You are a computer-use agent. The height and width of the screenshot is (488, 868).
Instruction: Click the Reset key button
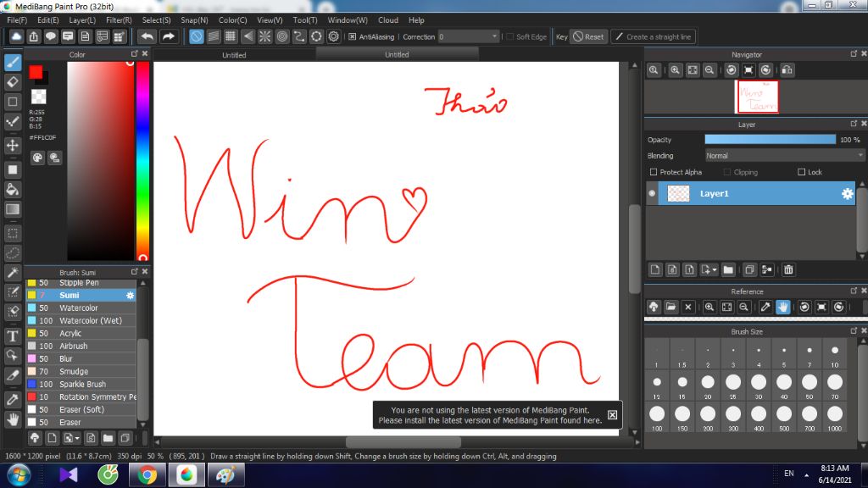point(588,36)
